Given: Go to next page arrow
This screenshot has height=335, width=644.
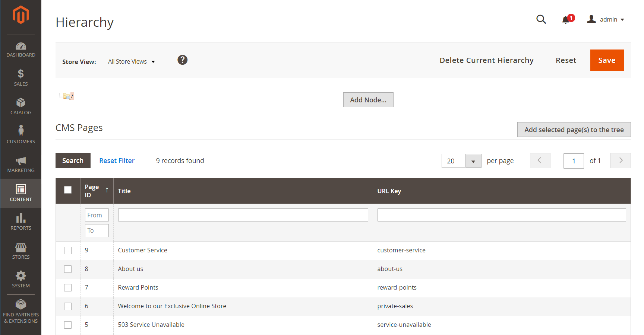Looking at the screenshot, I should [x=621, y=160].
